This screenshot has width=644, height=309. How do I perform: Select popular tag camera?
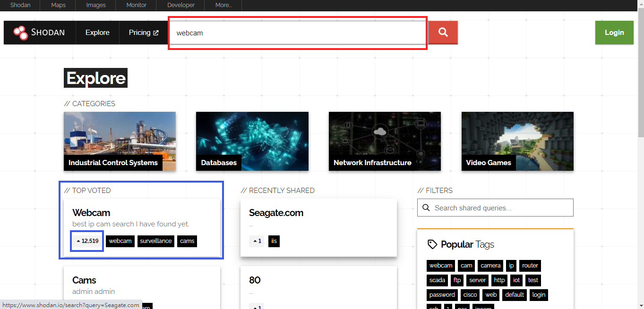490,266
